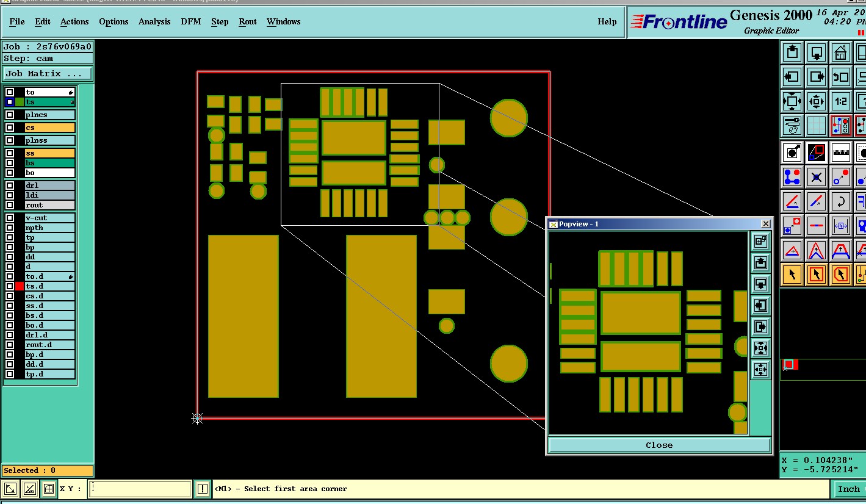Click the X Y coordinate input field

click(x=140, y=489)
